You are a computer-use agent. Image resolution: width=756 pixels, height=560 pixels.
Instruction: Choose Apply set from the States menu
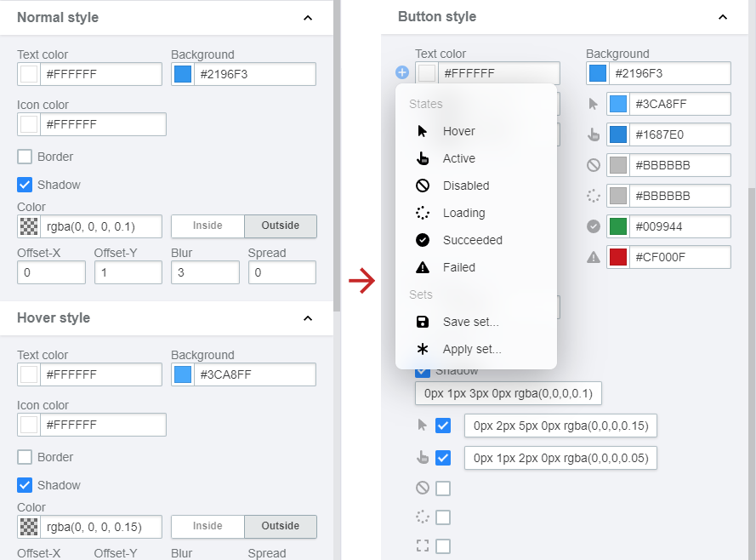(473, 349)
